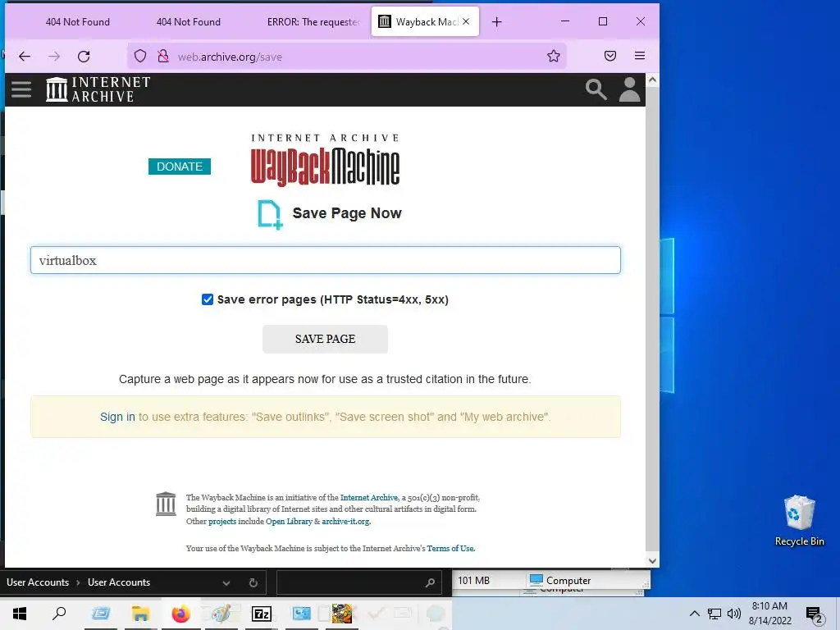Switch to the ERROR: The requested tab

click(x=313, y=22)
